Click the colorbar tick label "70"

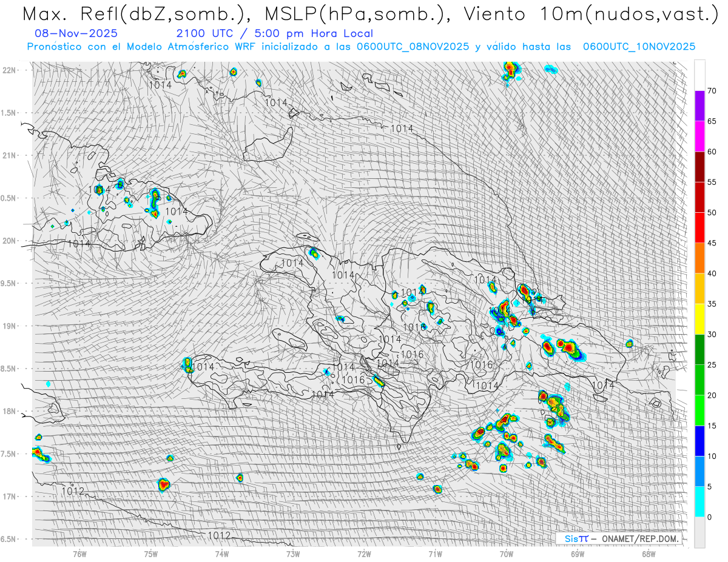click(712, 91)
